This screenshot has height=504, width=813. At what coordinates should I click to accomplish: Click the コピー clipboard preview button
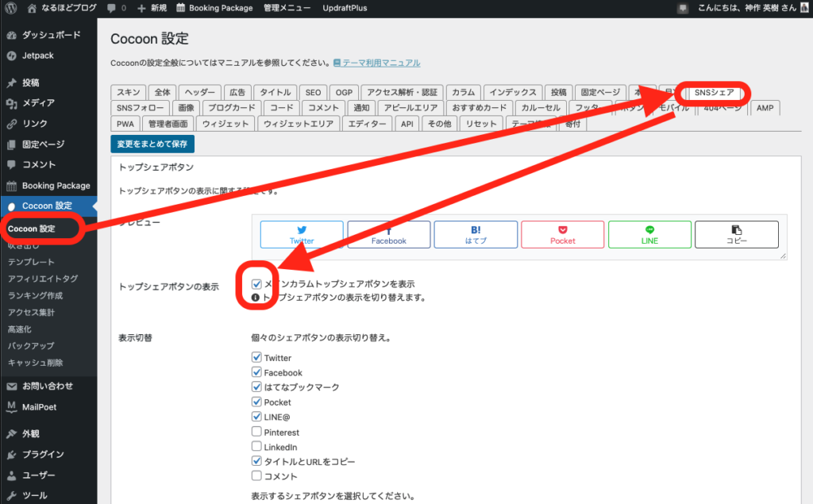(737, 234)
